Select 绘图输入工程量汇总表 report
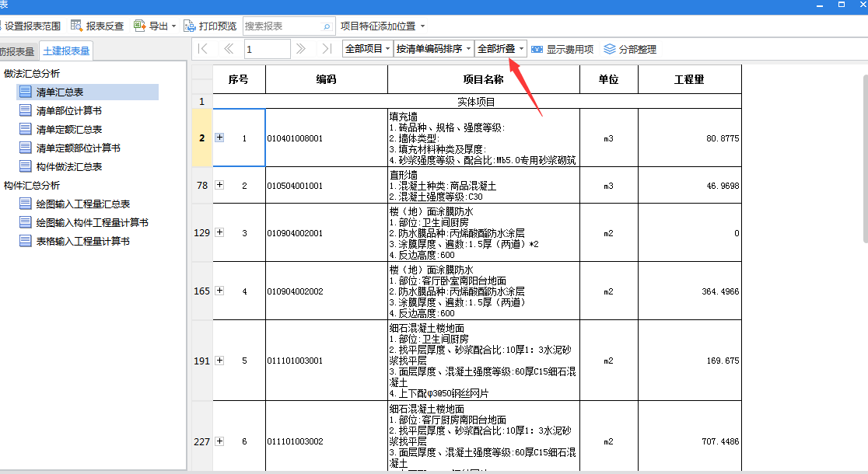Viewport: 868px width, 474px height. [74, 204]
